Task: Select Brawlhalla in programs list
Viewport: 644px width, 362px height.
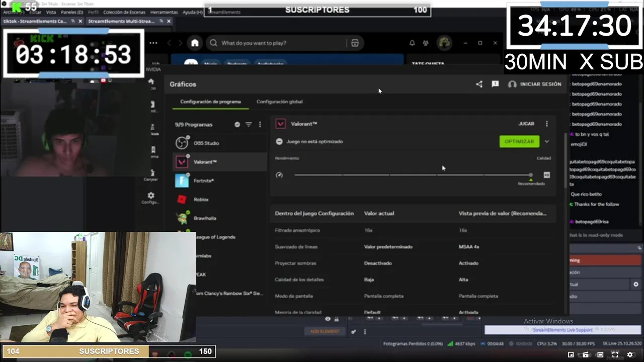Action: [x=219, y=218]
